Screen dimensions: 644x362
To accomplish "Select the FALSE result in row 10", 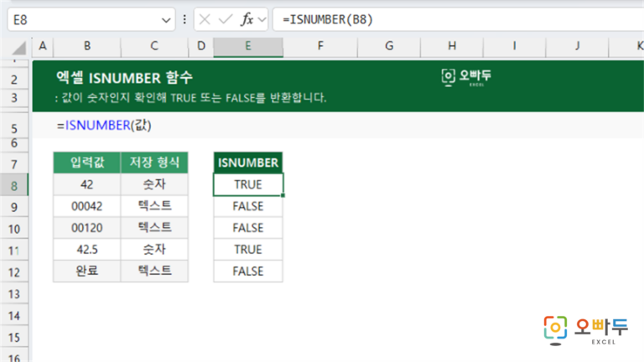I will pyautogui.click(x=248, y=228).
